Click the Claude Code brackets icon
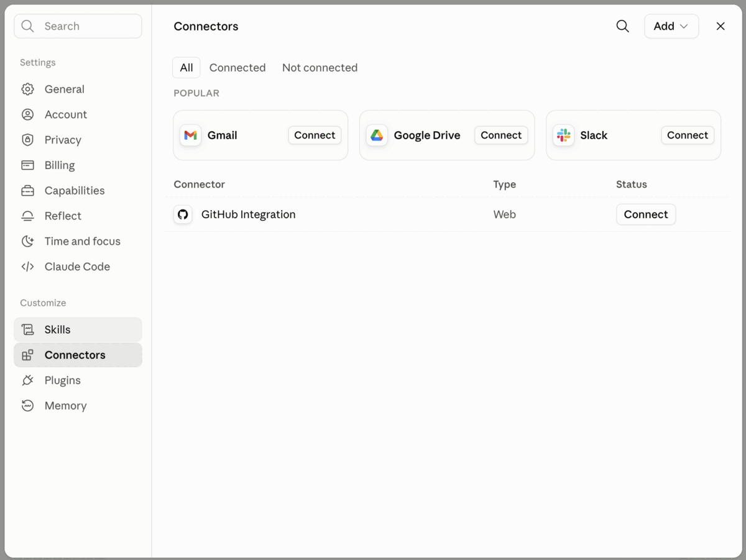The width and height of the screenshot is (746, 560). tap(27, 267)
